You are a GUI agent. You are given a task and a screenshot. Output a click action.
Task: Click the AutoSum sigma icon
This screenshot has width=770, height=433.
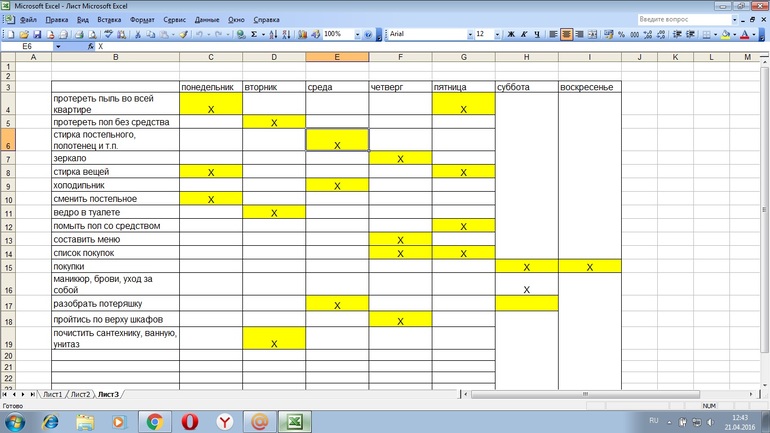click(254, 34)
